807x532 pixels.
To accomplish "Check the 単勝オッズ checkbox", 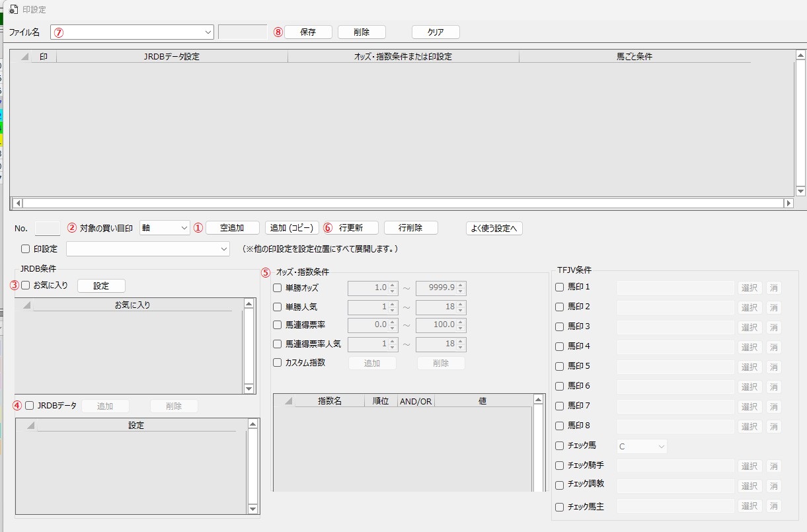I will [x=278, y=288].
